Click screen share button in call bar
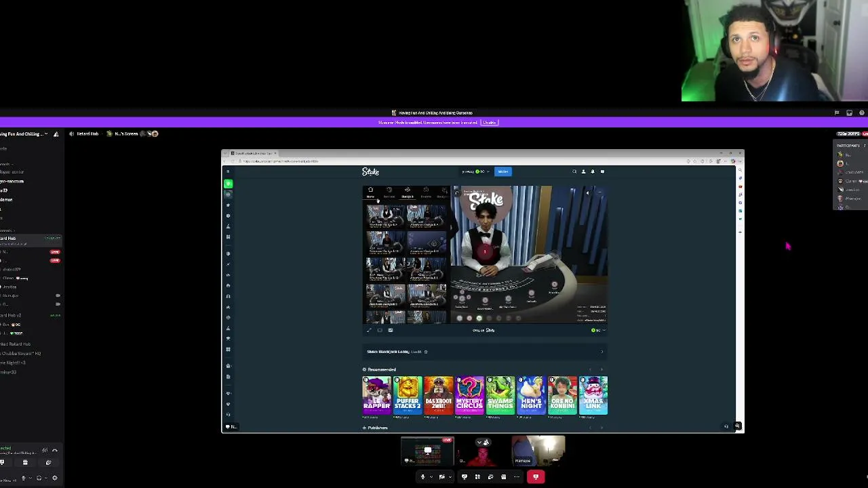Viewport: 868px width, 488px height. tap(465, 477)
